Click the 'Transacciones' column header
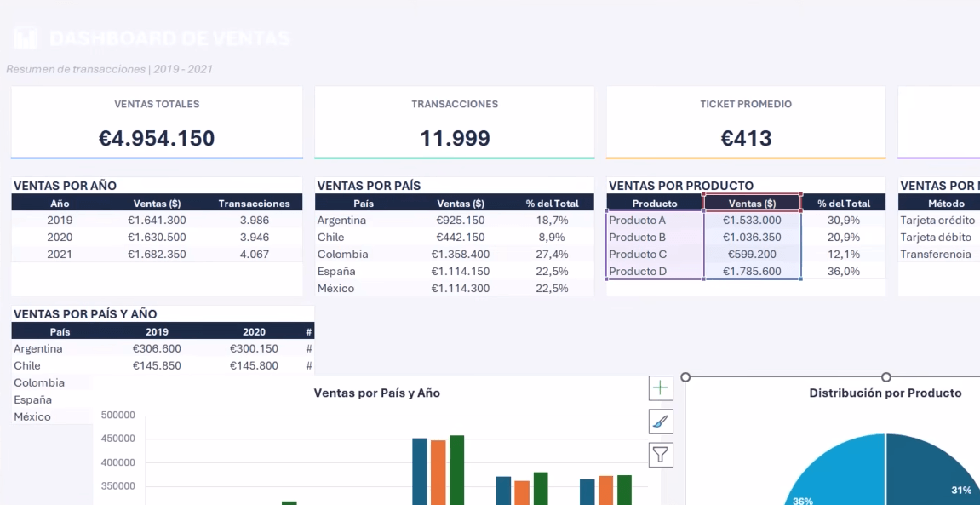 [x=254, y=204]
